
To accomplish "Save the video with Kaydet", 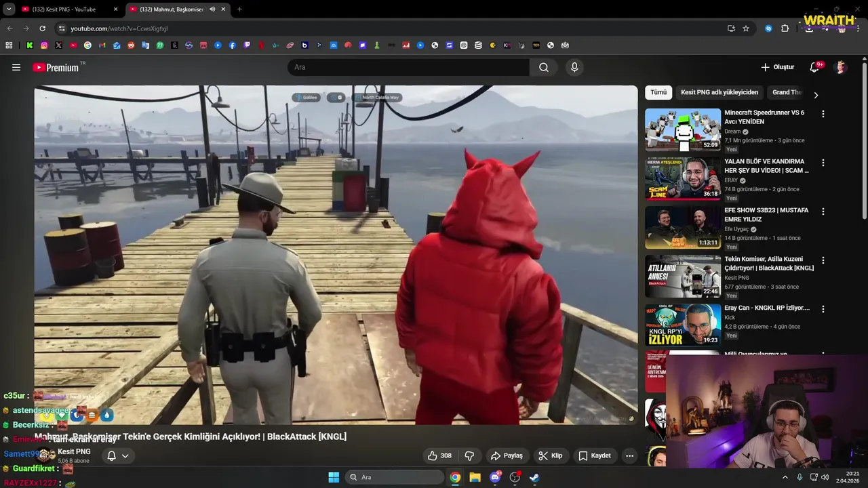I will point(594,455).
